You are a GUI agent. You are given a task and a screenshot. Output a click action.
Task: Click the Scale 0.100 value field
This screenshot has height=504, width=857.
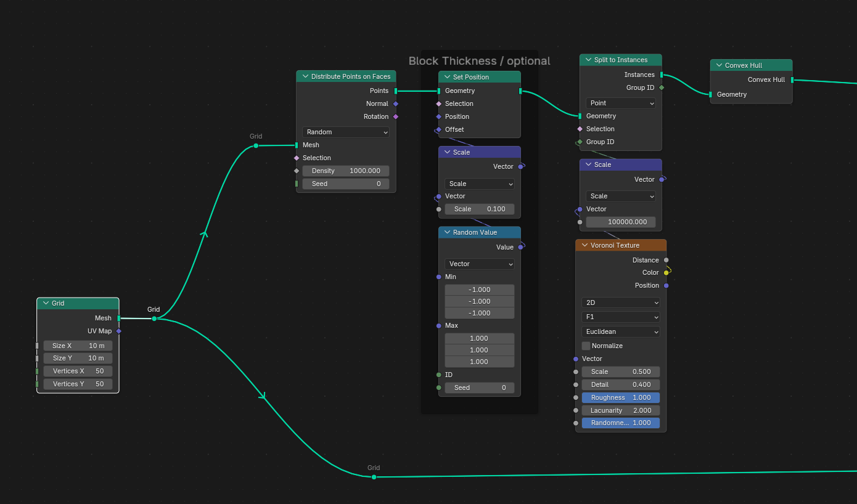480,209
